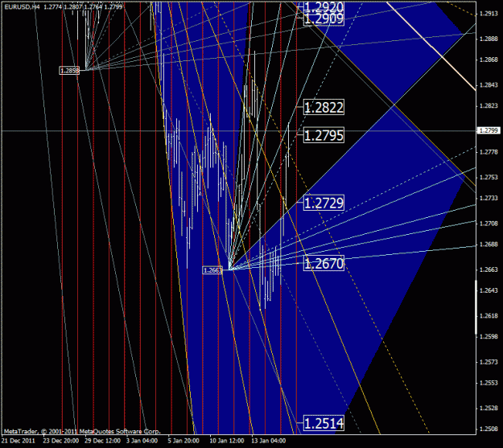Click the 5 Jan 20:00 time label

pos(183,441)
